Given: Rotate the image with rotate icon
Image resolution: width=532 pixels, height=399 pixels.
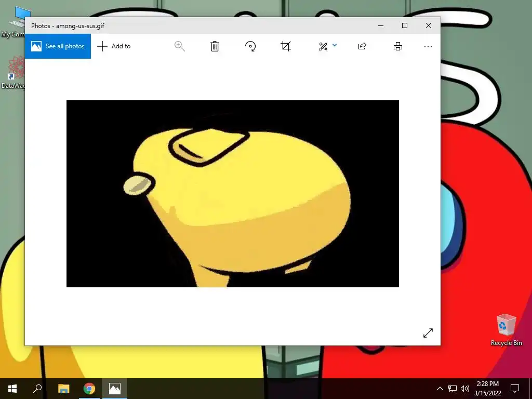Looking at the screenshot, I should click(250, 46).
